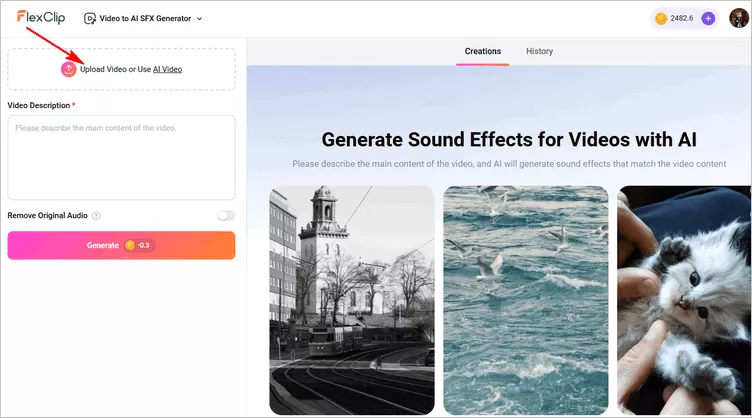Click the Remove Original Audio label
The width and height of the screenshot is (752, 418).
pyautogui.click(x=47, y=216)
